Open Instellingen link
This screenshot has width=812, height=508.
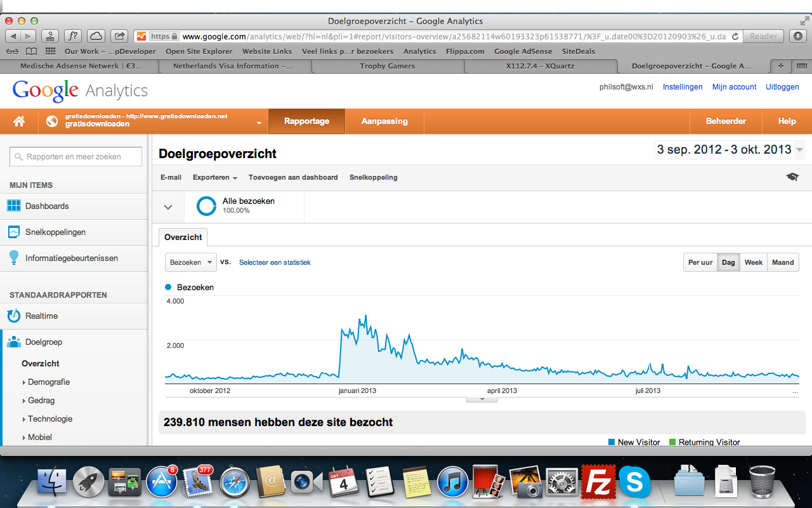pos(683,87)
